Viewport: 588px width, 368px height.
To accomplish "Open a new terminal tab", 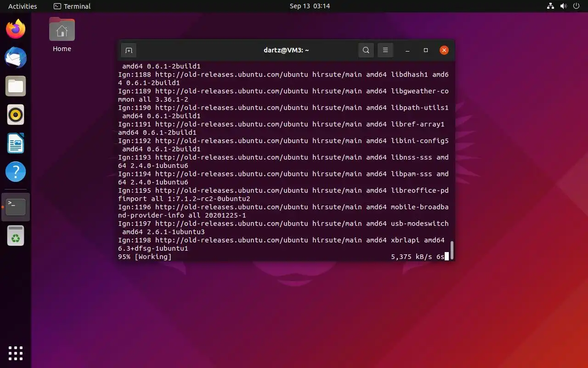I will point(129,50).
